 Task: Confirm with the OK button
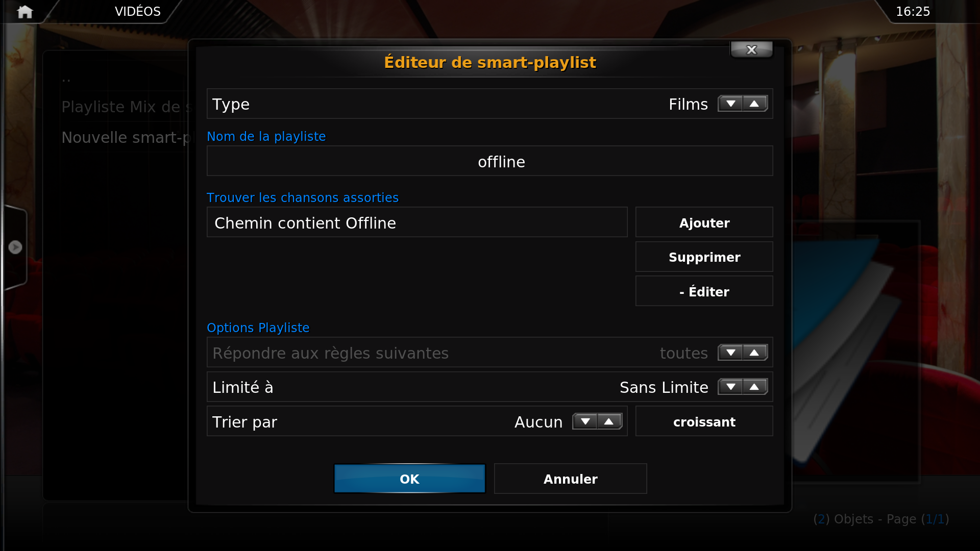click(409, 479)
